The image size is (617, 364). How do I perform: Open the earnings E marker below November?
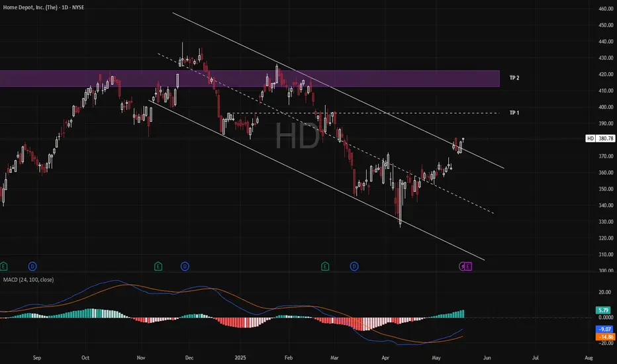coord(158,267)
